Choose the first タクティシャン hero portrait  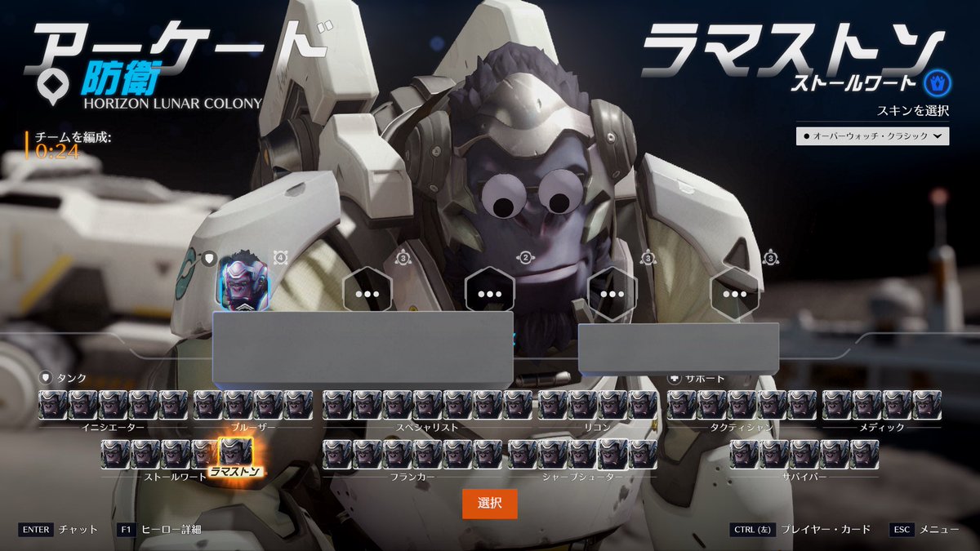[682, 405]
